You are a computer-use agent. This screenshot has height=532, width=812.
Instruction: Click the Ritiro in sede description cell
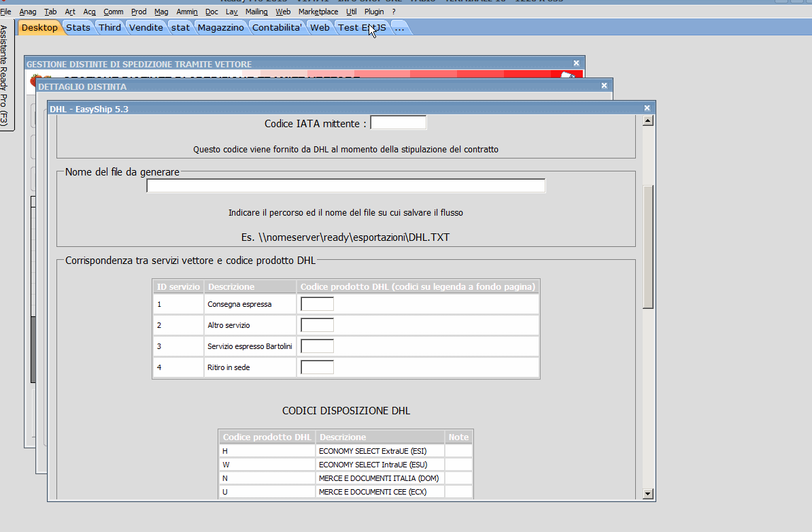tap(250, 367)
